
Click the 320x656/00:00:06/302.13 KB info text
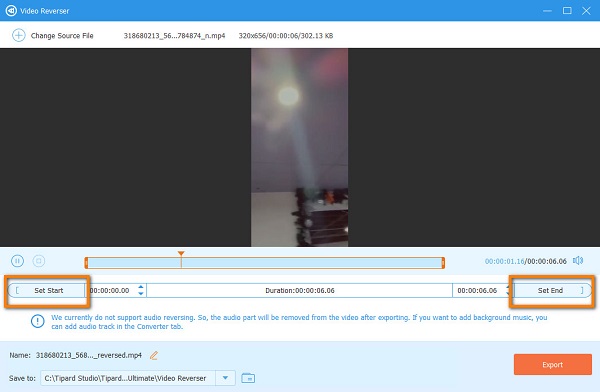pyautogui.click(x=286, y=36)
